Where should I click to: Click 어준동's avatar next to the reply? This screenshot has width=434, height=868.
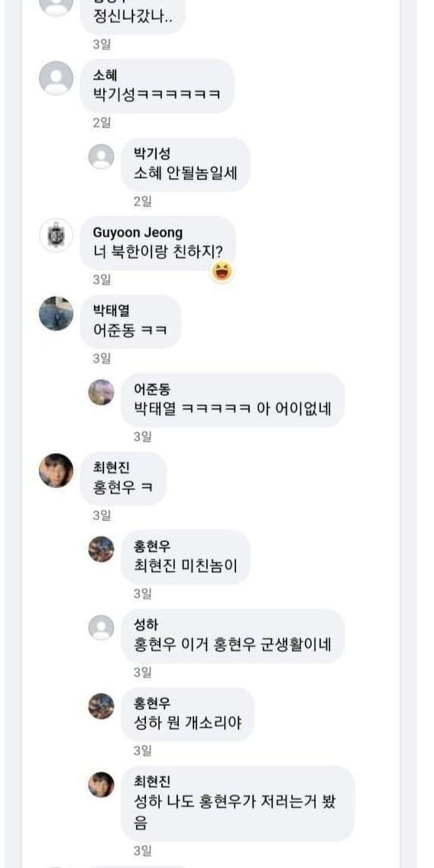[102, 392]
